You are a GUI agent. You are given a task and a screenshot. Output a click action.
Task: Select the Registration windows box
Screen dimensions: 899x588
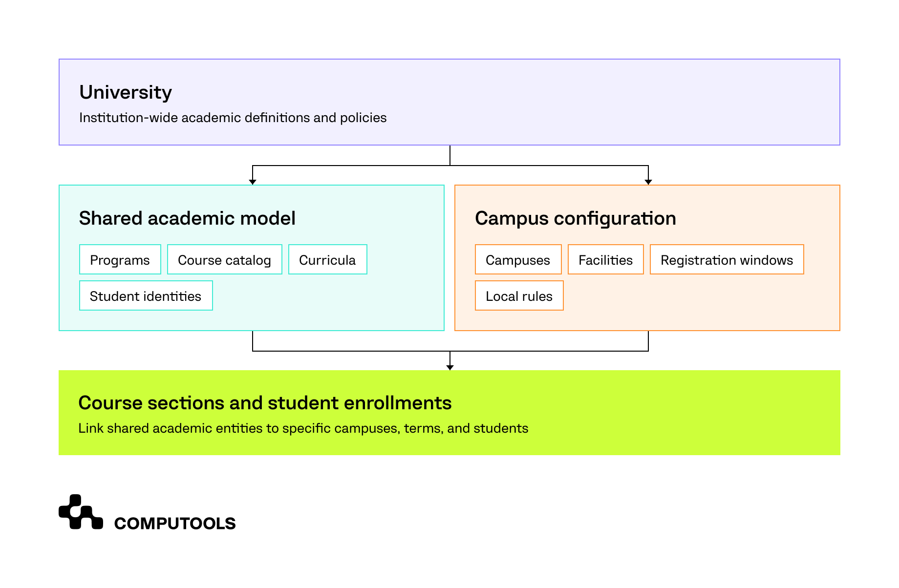point(727,259)
